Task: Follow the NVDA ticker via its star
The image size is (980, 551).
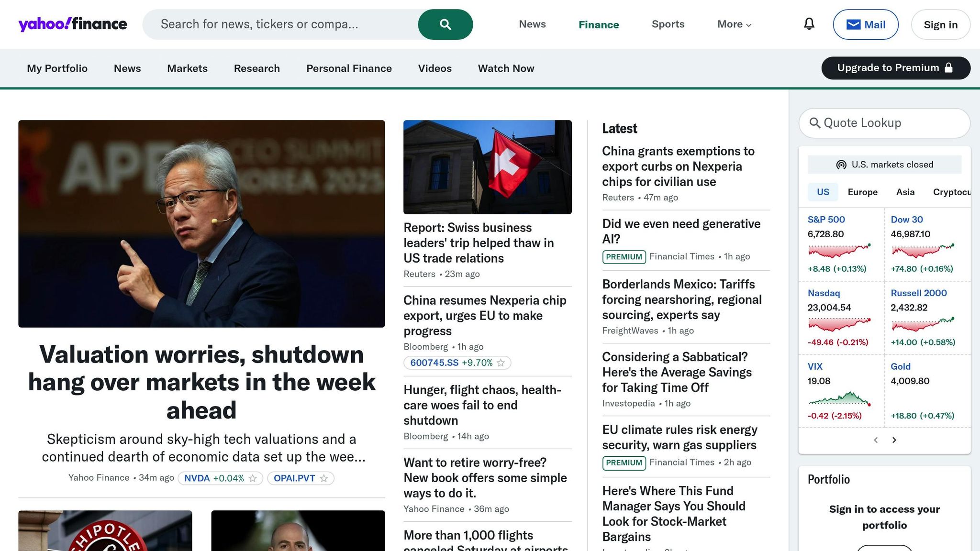Action: (x=253, y=478)
